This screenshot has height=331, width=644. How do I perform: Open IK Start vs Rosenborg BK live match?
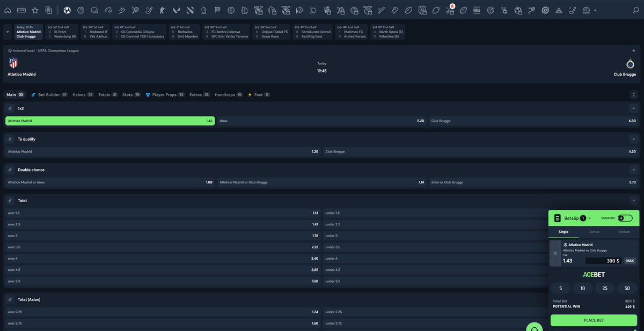point(62,32)
